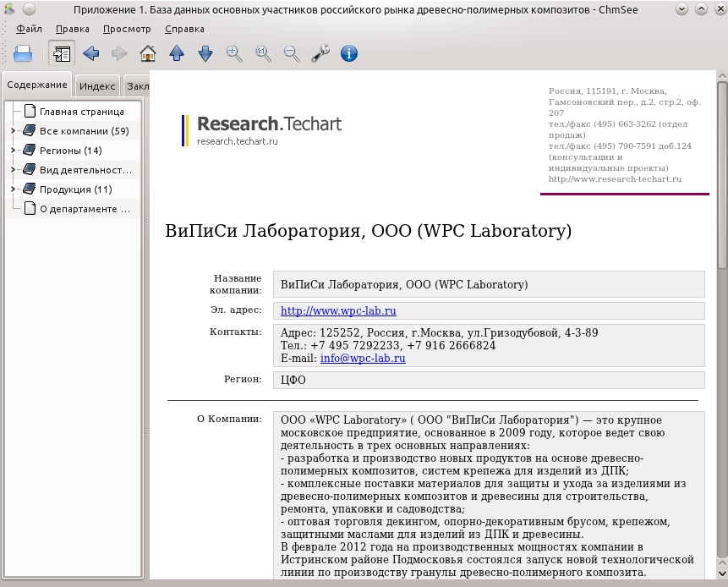
Task: Switch to the partially visible Закл tab
Action: click(x=138, y=86)
